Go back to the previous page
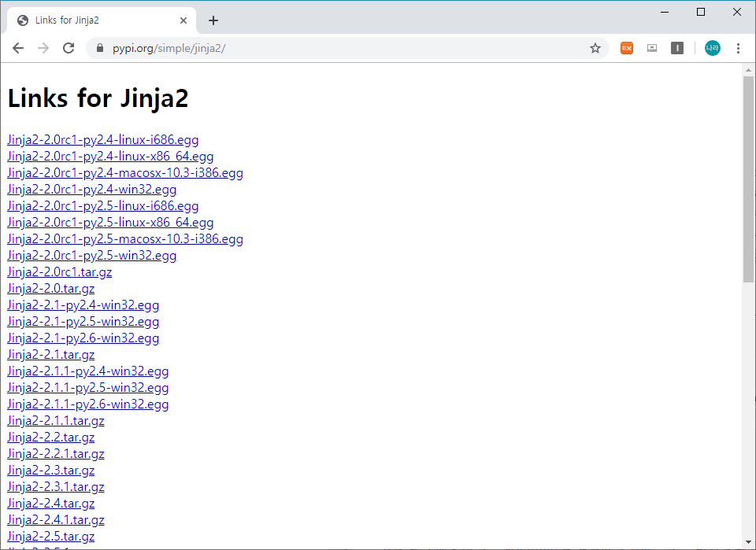The height and width of the screenshot is (550, 756). click(x=18, y=48)
